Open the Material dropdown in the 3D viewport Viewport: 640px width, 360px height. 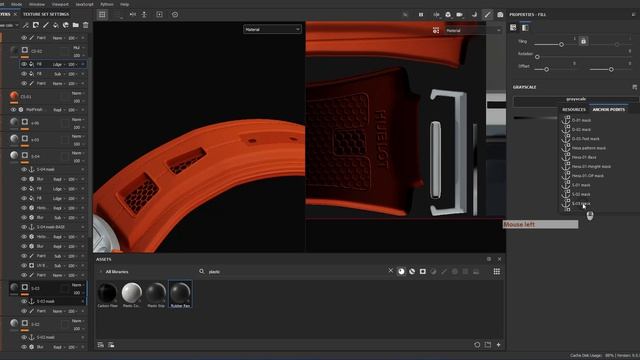click(x=272, y=29)
